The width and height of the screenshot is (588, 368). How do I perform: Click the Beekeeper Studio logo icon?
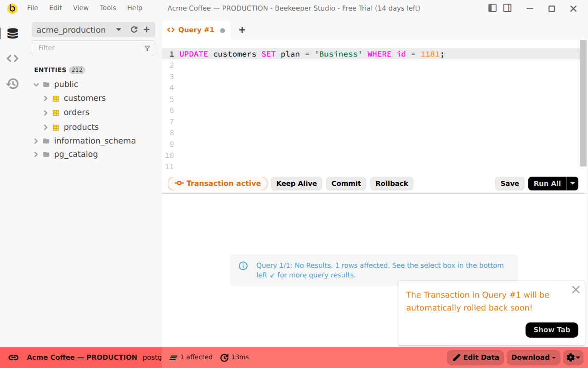12,8
